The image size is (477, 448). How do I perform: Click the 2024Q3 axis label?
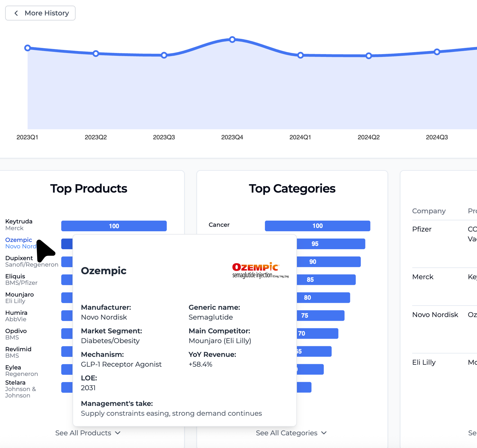point(437,137)
